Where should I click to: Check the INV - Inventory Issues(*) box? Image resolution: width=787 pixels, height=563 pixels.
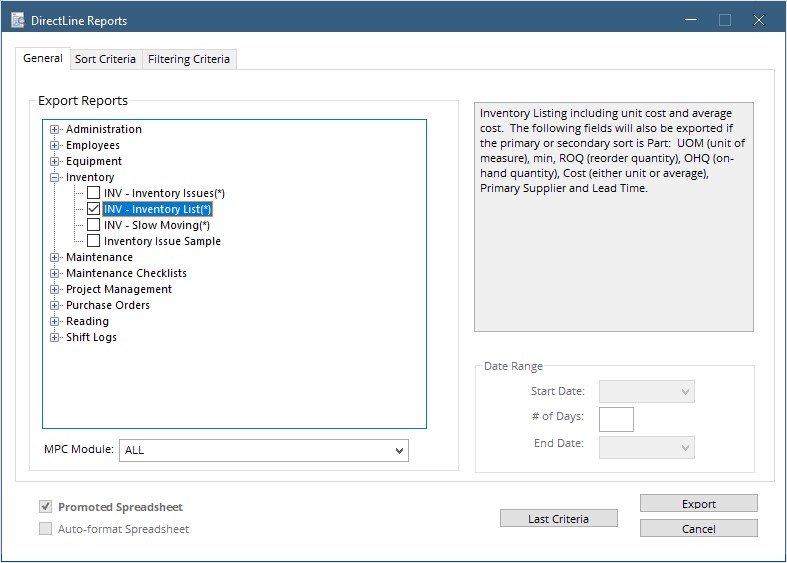coord(93,193)
